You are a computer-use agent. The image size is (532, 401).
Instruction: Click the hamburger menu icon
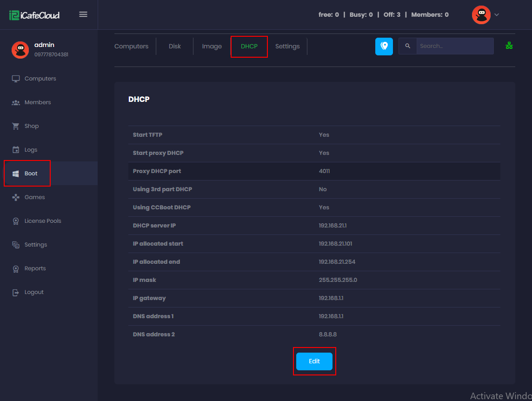tap(83, 14)
